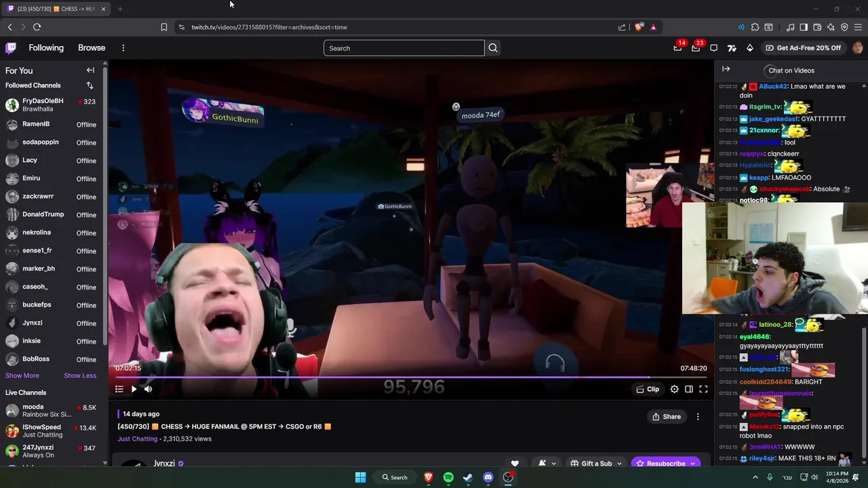Mute the video player volume

pos(149,389)
